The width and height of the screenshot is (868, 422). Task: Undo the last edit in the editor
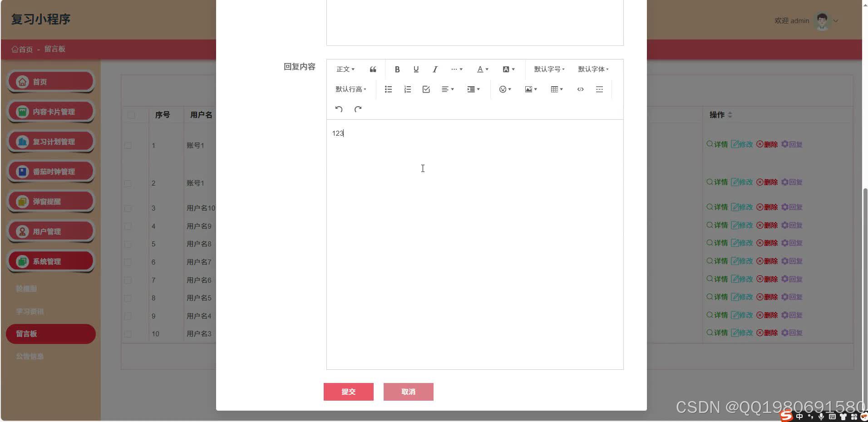[338, 109]
